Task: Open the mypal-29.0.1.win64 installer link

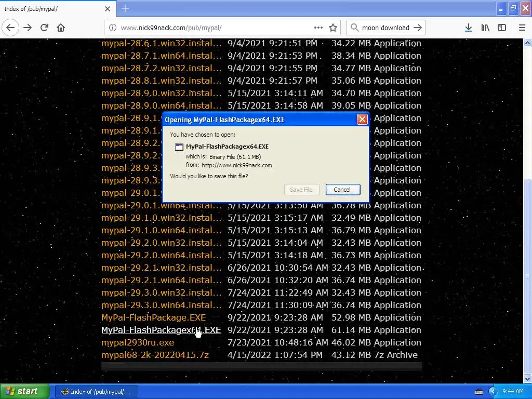Action: [x=161, y=206]
